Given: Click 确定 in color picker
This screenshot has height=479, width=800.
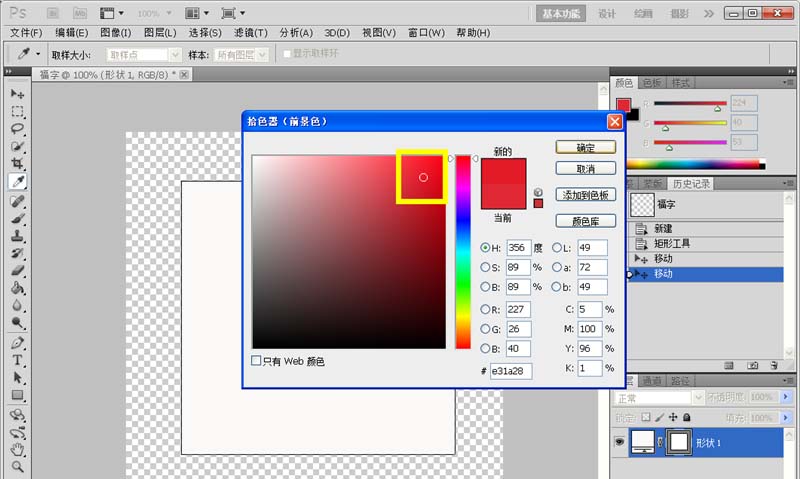Looking at the screenshot, I should pos(585,147).
